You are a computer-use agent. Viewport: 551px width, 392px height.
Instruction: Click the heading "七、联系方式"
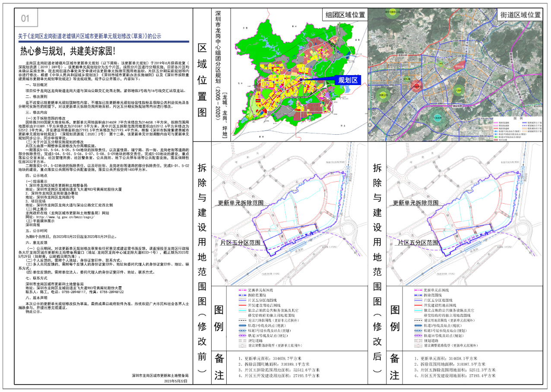[x=36, y=278]
